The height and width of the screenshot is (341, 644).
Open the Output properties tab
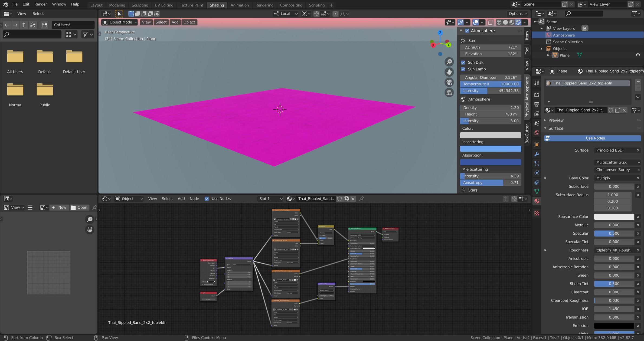[537, 104]
